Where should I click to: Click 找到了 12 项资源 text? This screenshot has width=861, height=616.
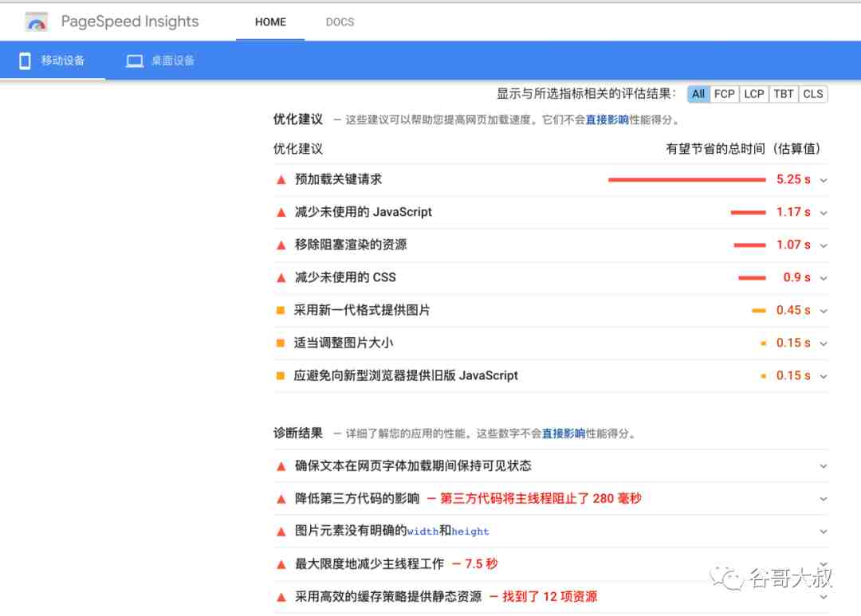[549, 597]
